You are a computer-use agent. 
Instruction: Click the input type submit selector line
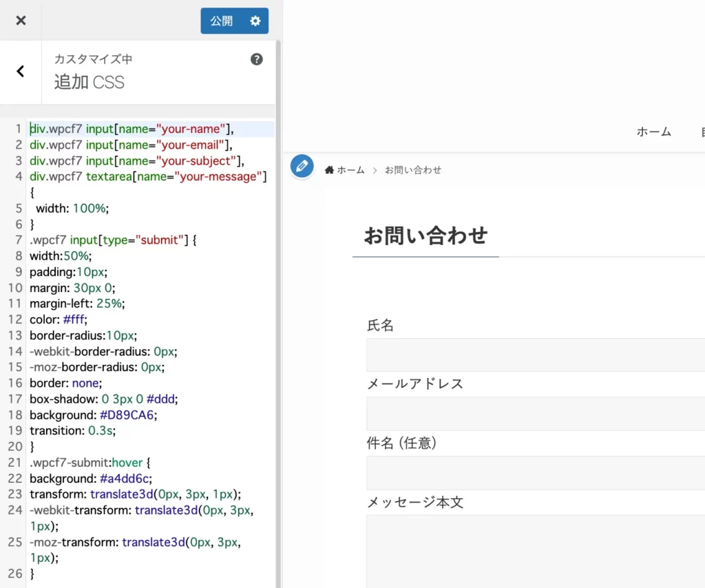pyautogui.click(x=114, y=240)
